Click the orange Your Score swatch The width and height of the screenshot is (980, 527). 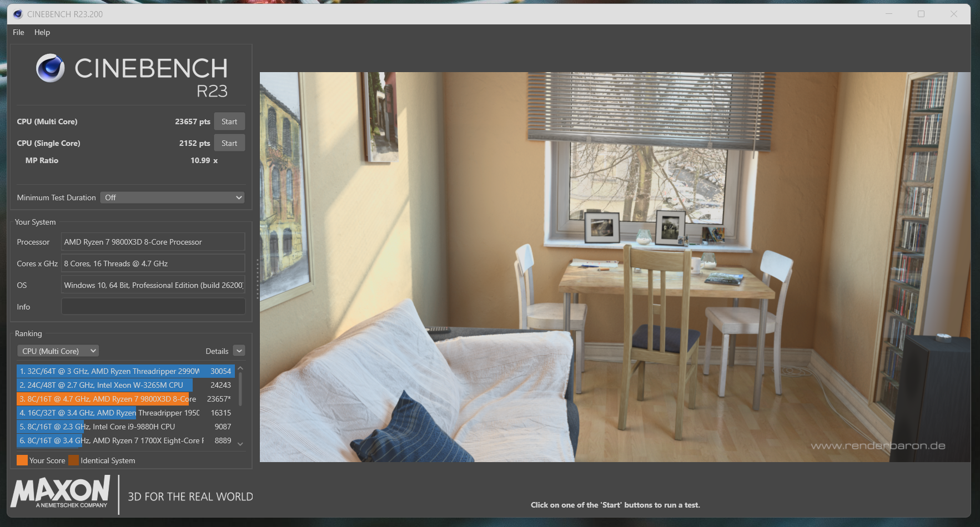pyautogui.click(x=22, y=460)
